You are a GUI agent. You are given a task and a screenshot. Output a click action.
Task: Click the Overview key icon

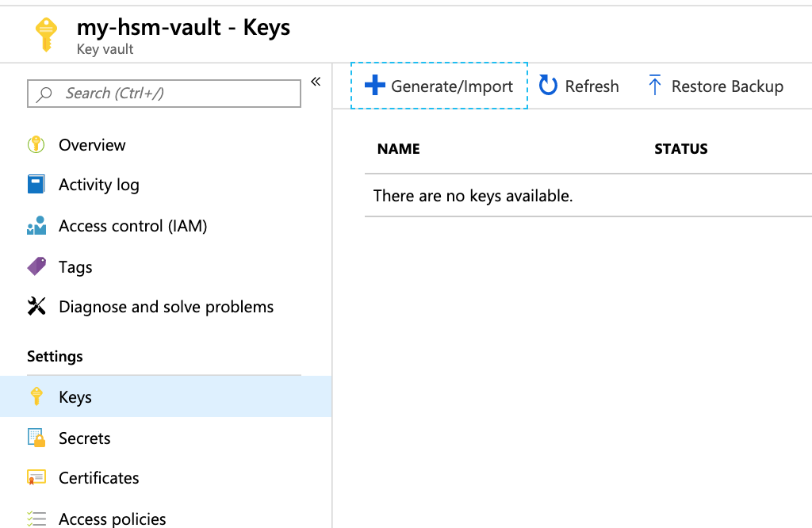click(36, 144)
